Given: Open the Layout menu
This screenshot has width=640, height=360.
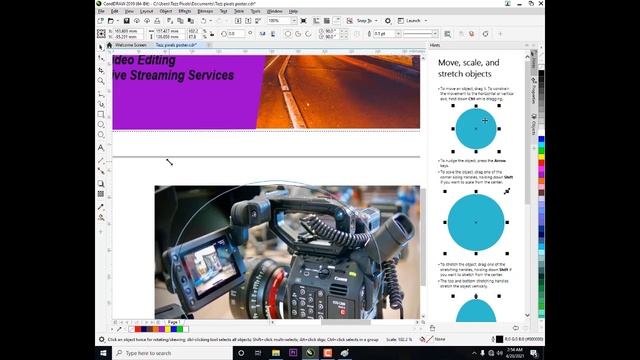Looking at the screenshot, I should [x=146, y=11].
